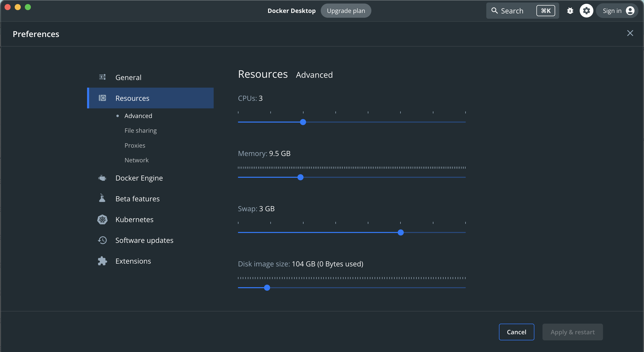644x352 pixels.
Task: Click the Extensions sidebar icon
Action: (103, 261)
